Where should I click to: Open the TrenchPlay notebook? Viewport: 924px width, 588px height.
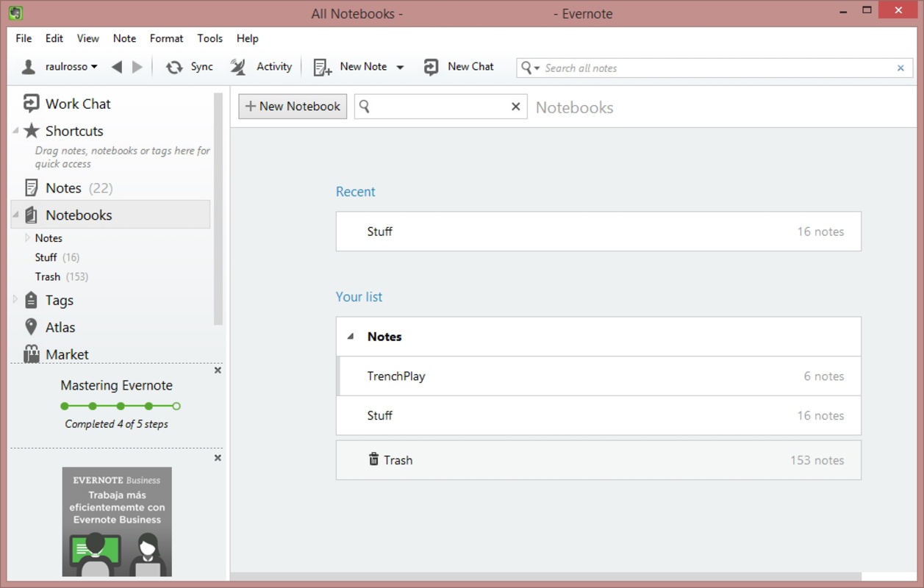click(598, 376)
